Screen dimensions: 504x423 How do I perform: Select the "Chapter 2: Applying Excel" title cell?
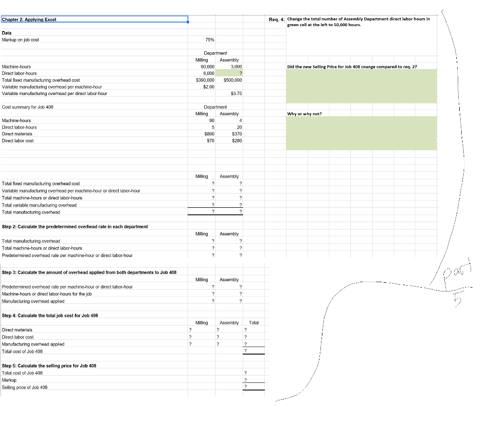94,19
